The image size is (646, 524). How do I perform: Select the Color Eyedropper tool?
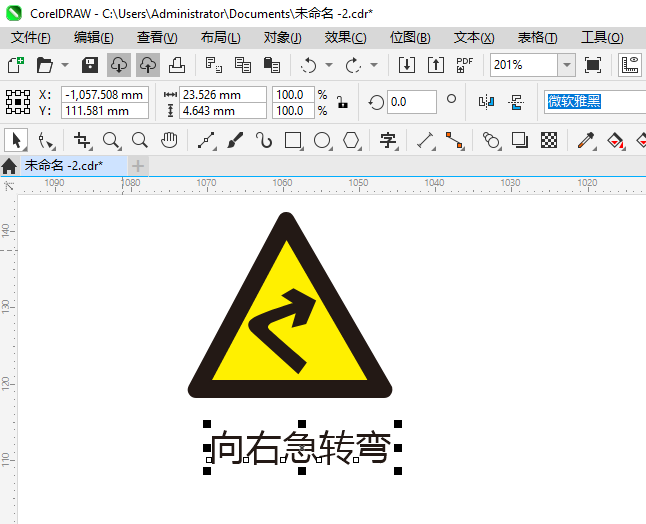click(x=586, y=140)
